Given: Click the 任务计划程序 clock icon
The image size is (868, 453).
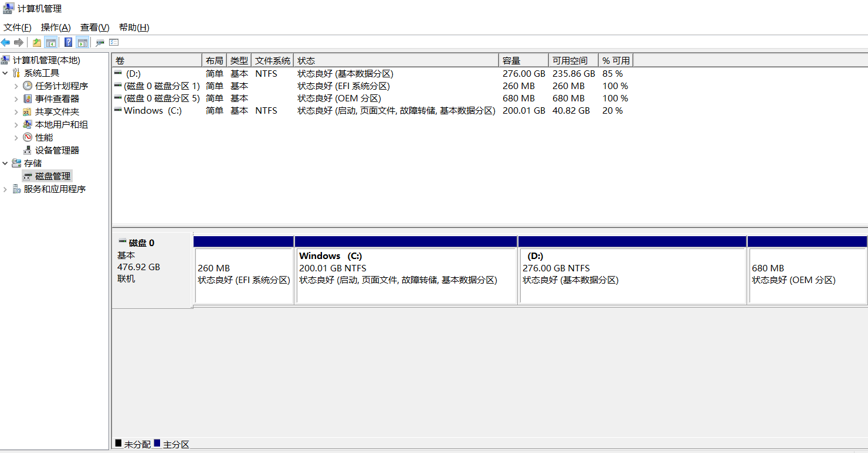Looking at the screenshot, I should coord(28,86).
